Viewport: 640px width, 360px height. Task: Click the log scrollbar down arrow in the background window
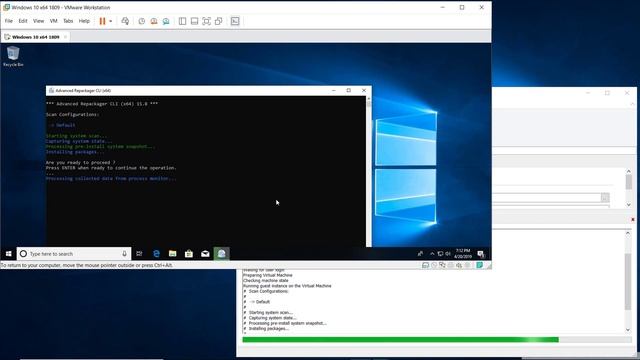click(628, 329)
